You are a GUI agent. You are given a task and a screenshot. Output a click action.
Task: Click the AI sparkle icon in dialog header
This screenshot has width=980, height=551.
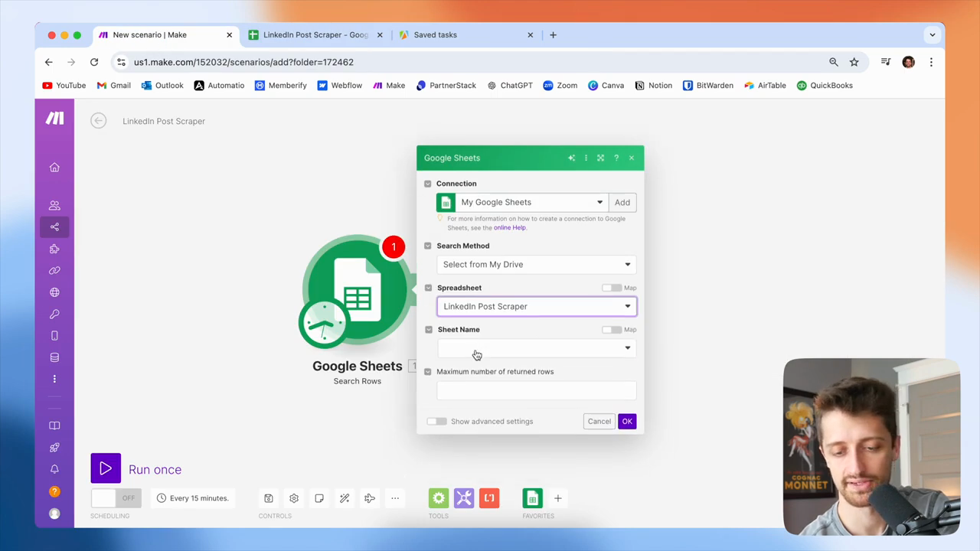[571, 158]
